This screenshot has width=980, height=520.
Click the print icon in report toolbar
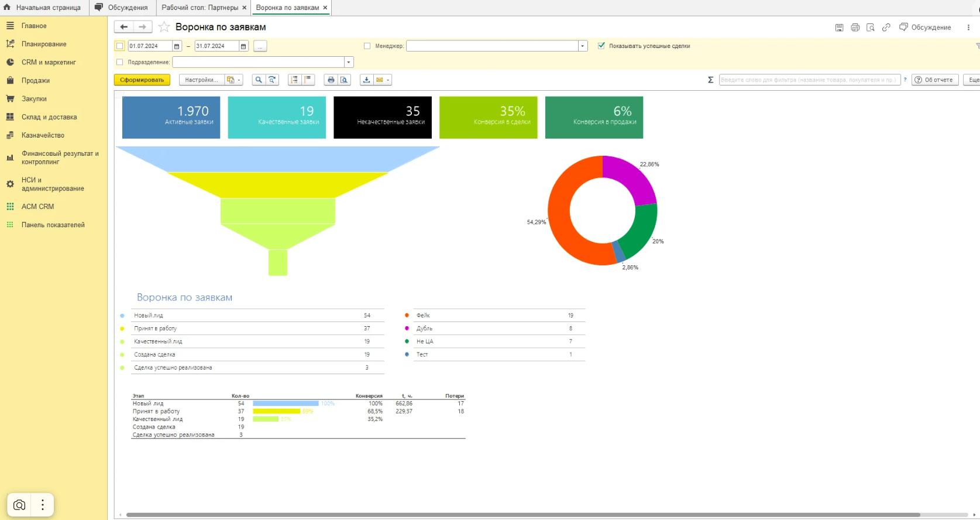coord(331,80)
